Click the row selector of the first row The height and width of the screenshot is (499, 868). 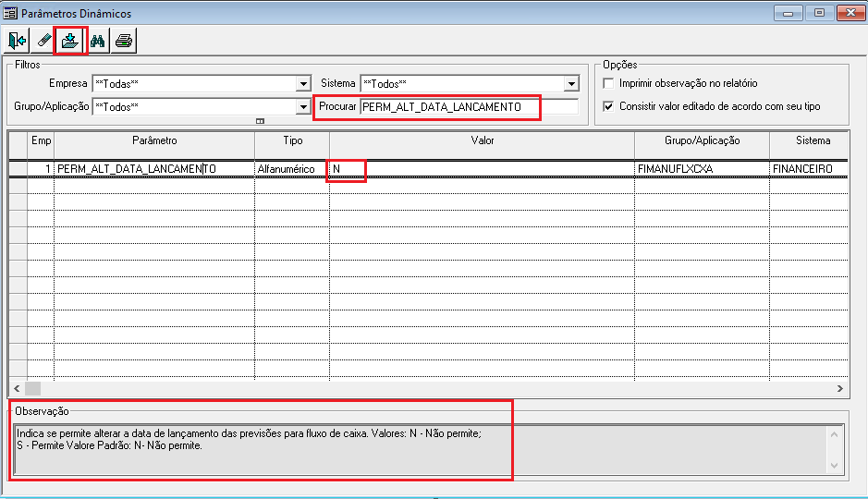18,169
